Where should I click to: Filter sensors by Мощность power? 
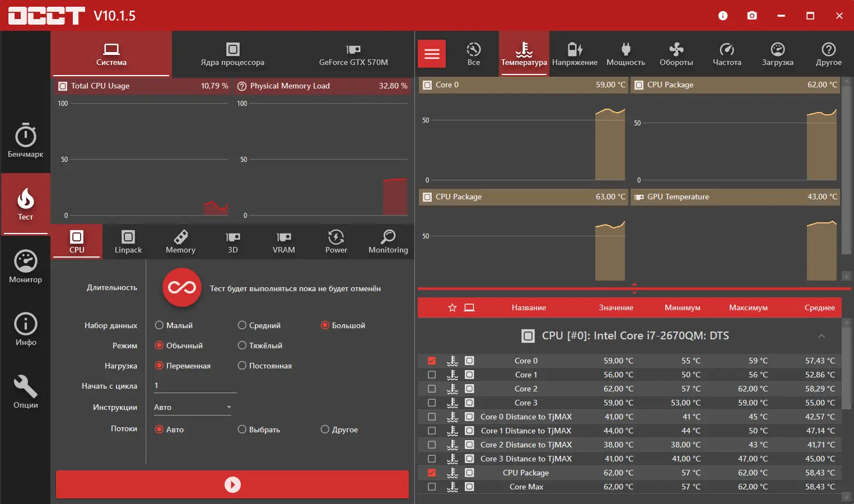click(626, 54)
